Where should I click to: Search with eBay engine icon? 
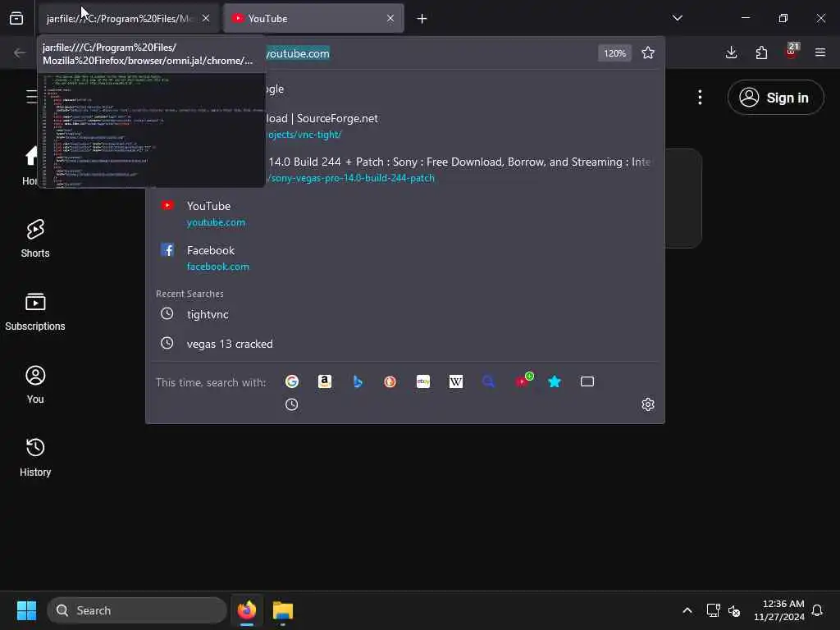(423, 381)
